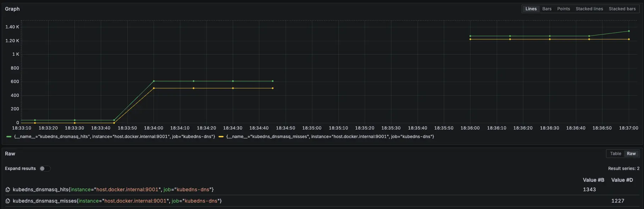Image resolution: width=644 pixels, height=209 pixels.
Task: Toggle the Expand results switch
Action: pos(45,169)
